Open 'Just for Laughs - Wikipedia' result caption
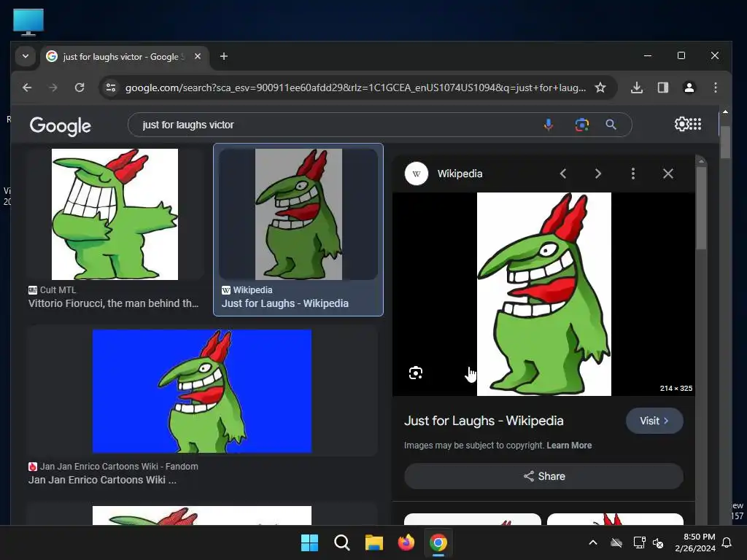Image resolution: width=747 pixels, height=560 pixels. 285,303
